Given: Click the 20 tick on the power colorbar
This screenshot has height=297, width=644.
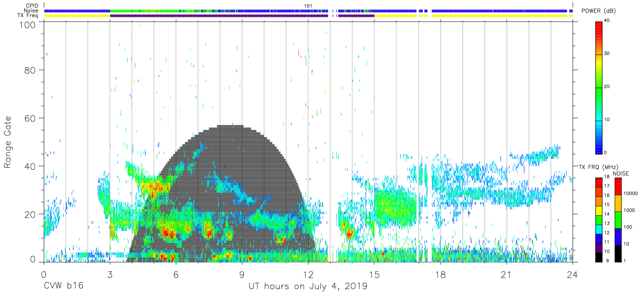Looking at the screenshot, I should 606,86.
